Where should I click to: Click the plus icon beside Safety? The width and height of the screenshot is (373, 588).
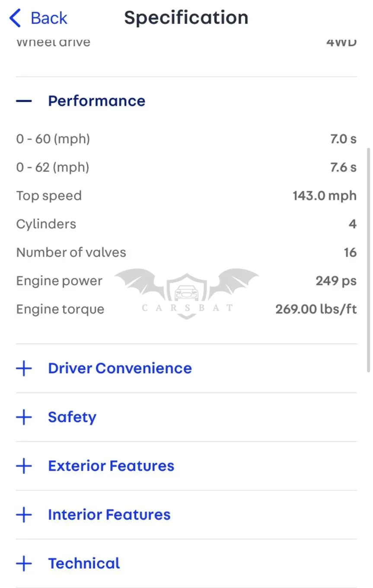tap(24, 417)
